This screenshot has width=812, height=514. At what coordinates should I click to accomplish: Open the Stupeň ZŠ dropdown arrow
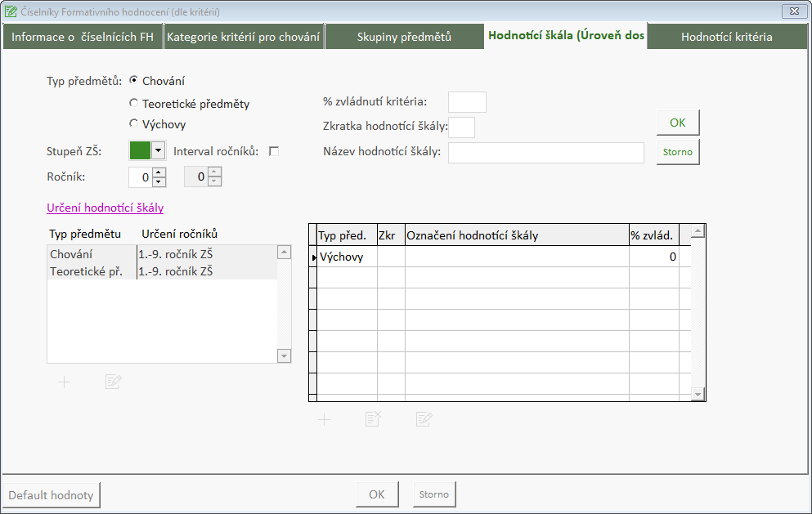click(x=159, y=150)
